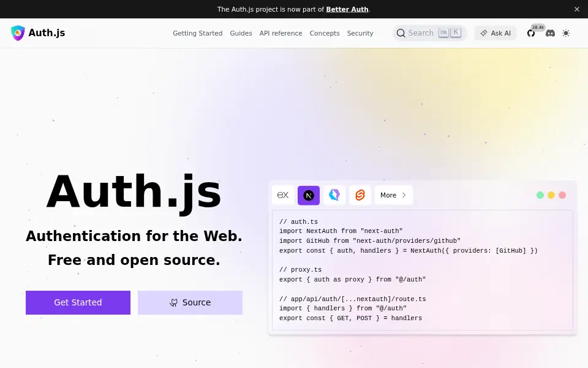This screenshot has height=368, width=588.
Task: Select the Qwik framework tab icon
Action: pos(334,195)
